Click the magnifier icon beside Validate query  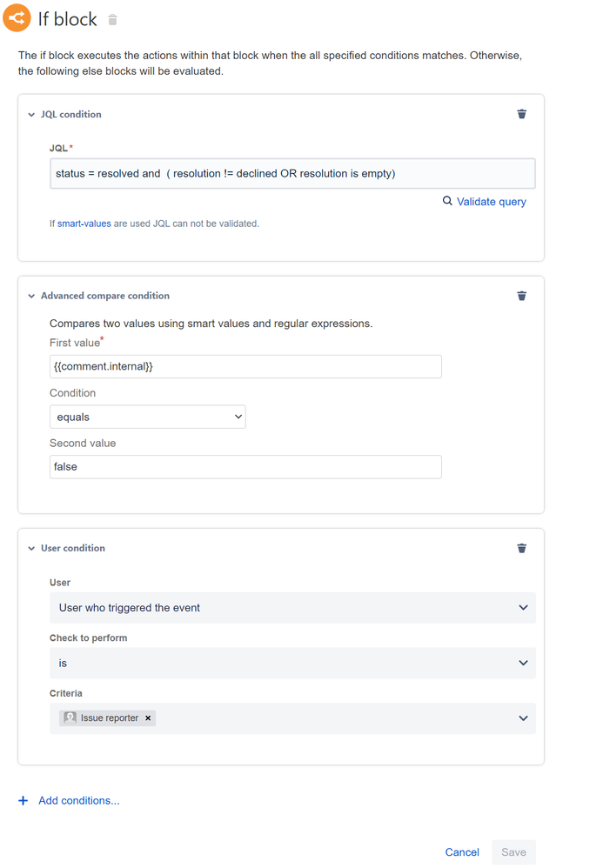(447, 201)
